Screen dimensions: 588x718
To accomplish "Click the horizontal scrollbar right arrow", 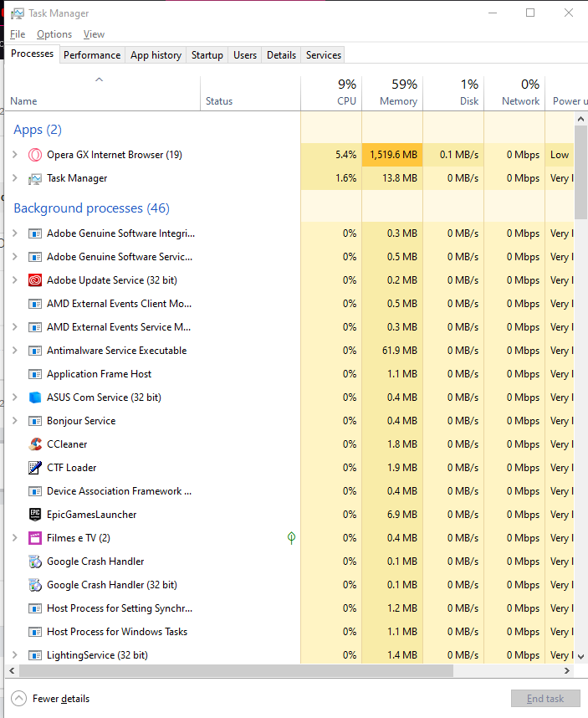I will [567, 671].
